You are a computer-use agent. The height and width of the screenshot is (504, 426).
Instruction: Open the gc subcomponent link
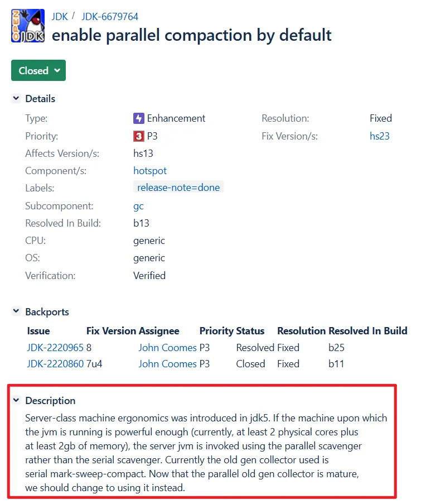(x=138, y=206)
